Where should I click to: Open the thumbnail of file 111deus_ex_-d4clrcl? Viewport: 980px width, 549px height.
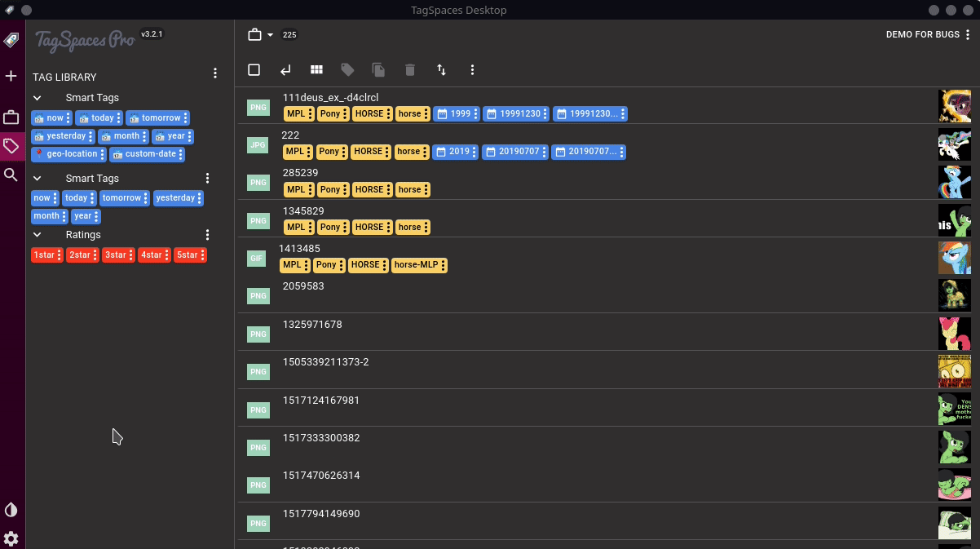point(955,105)
